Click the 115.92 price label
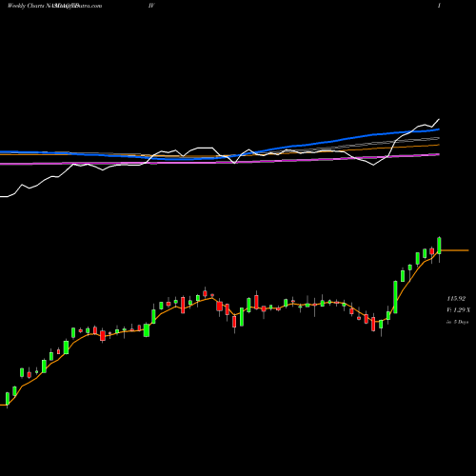 [456, 299]
